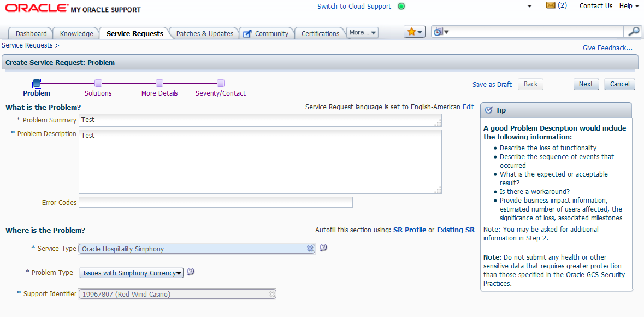Click the More Details step marker
This screenshot has height=317, width=644.
tap(159, 84)
